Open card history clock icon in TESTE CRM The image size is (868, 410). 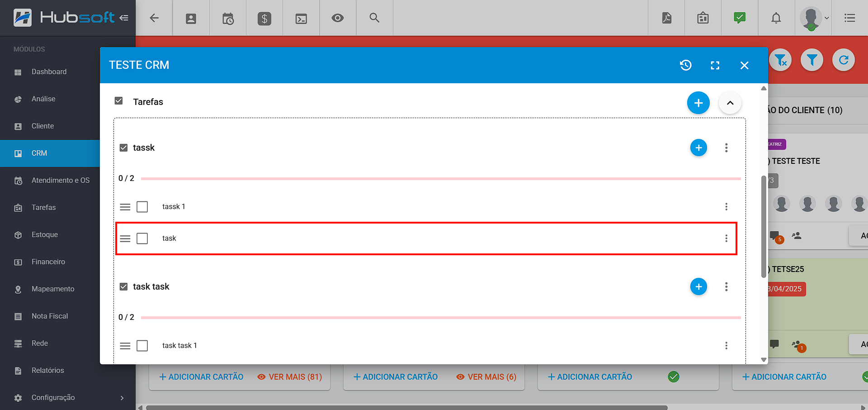pyautogui.click(x=686, y=65)
